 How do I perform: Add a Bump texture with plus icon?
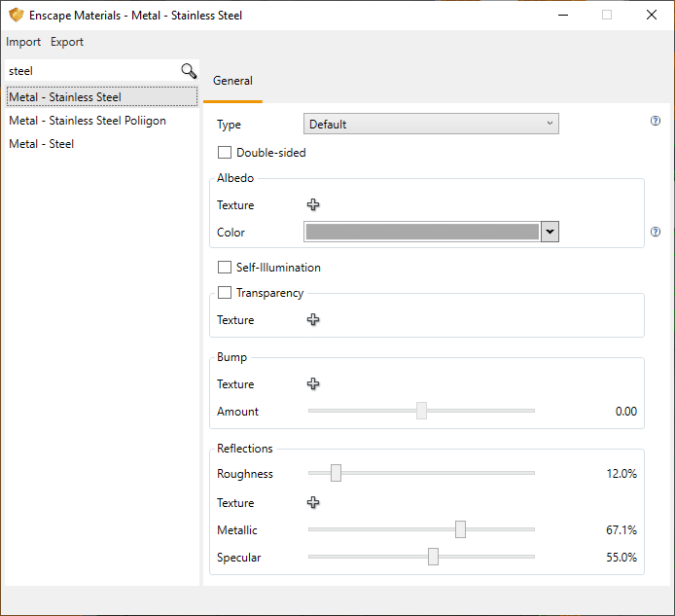pyautogui.click(x=313, y=383)
